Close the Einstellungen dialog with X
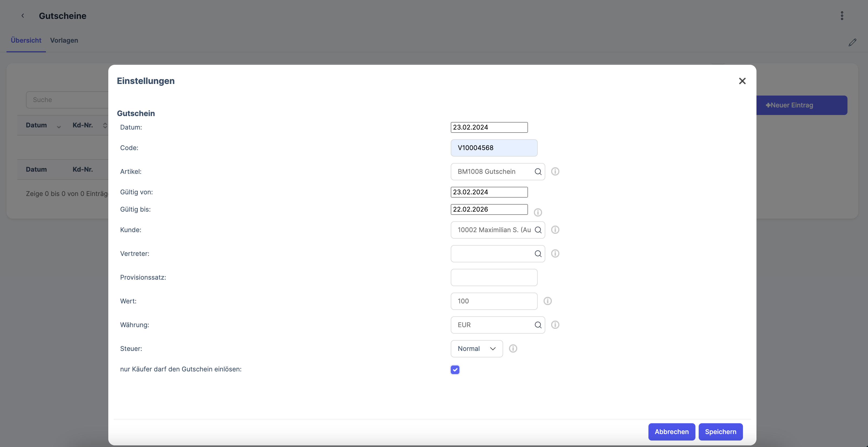Screen dimensions: 868x447 point(742,81)
